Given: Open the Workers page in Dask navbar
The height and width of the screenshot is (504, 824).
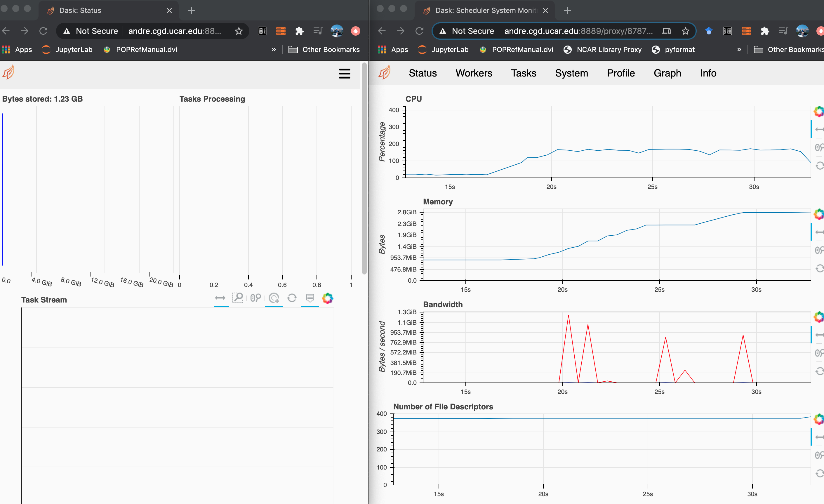Looking at the screenshot, I should tap(474, 73).
